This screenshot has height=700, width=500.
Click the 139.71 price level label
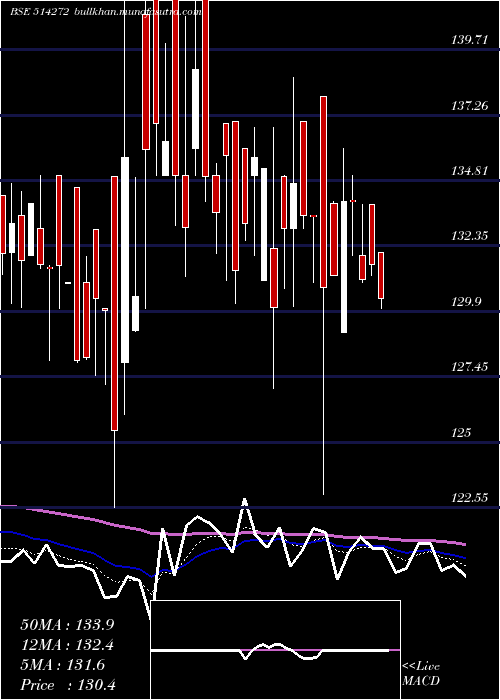tap(470, 40)
